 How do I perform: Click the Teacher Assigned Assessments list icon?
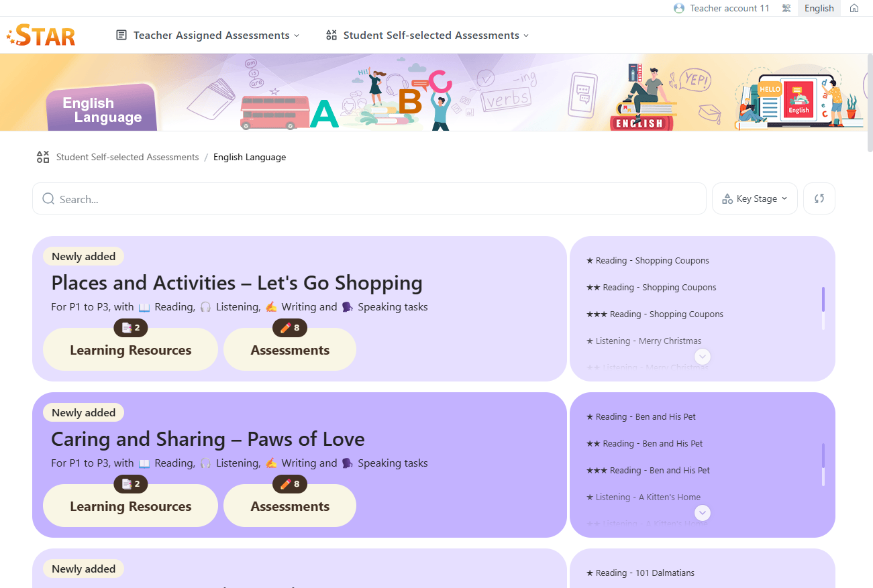tap(121, 35)
